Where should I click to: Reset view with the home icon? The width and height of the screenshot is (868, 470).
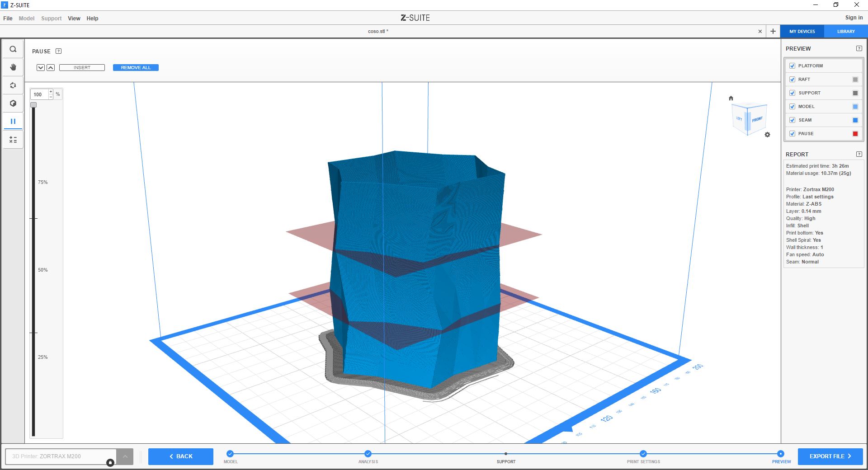tap(731, 98)
